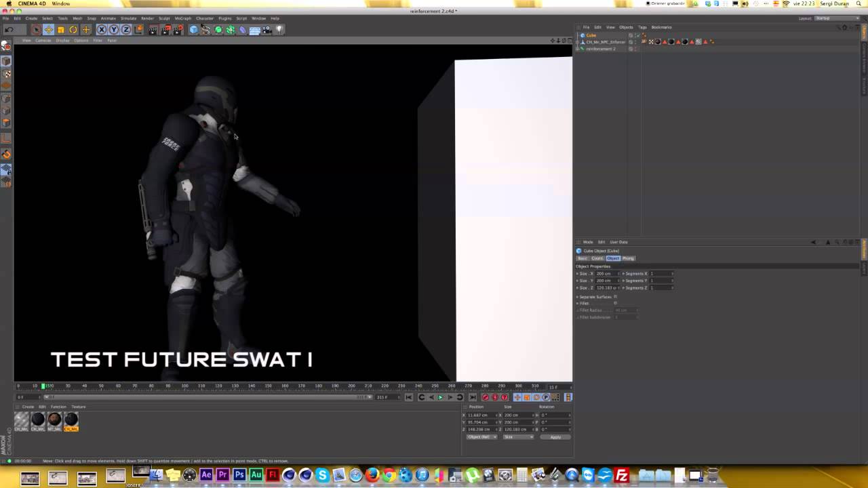Go to start of animation

pos(409,397)
